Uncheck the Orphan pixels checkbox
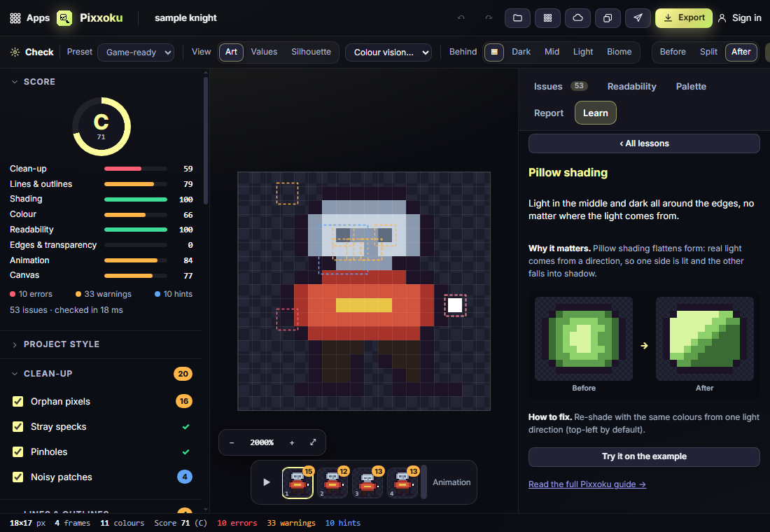The height and width of the screenshot is (532, 770). [17, 402]
